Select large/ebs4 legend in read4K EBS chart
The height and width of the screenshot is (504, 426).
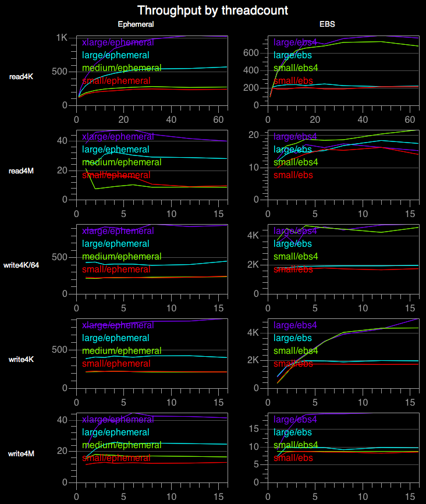pyautogui.click(x=295, y=42)
